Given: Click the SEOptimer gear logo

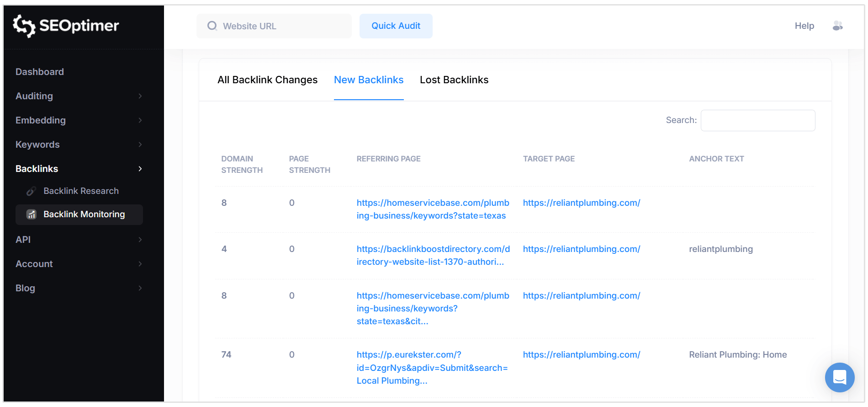Looking at the screenshot, I should pyautogui.click(x=24, y=26).
